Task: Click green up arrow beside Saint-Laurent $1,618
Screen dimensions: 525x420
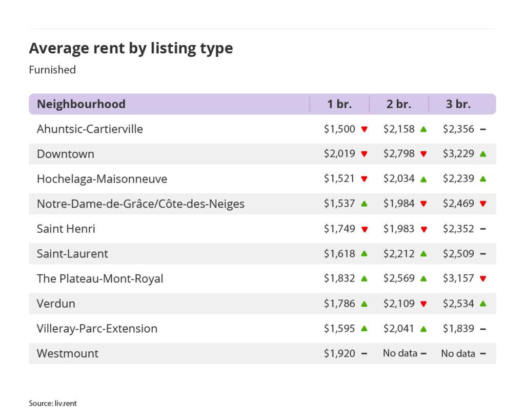Action: [x=364, y=254]
